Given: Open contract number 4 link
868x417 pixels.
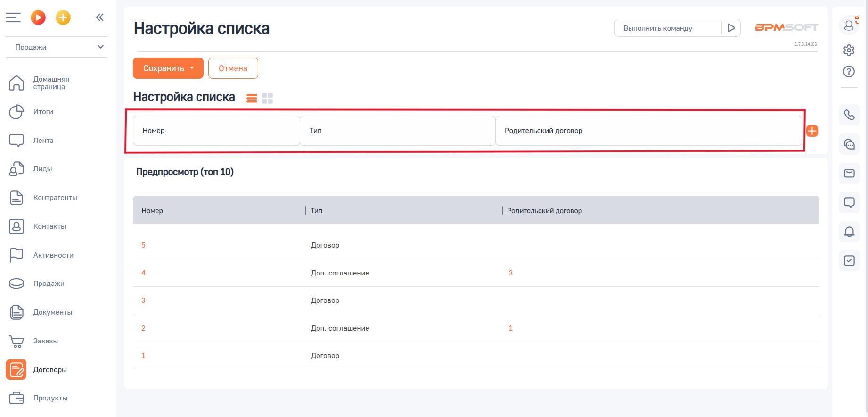Looking at the screenshot, I should tap(143, 273).
